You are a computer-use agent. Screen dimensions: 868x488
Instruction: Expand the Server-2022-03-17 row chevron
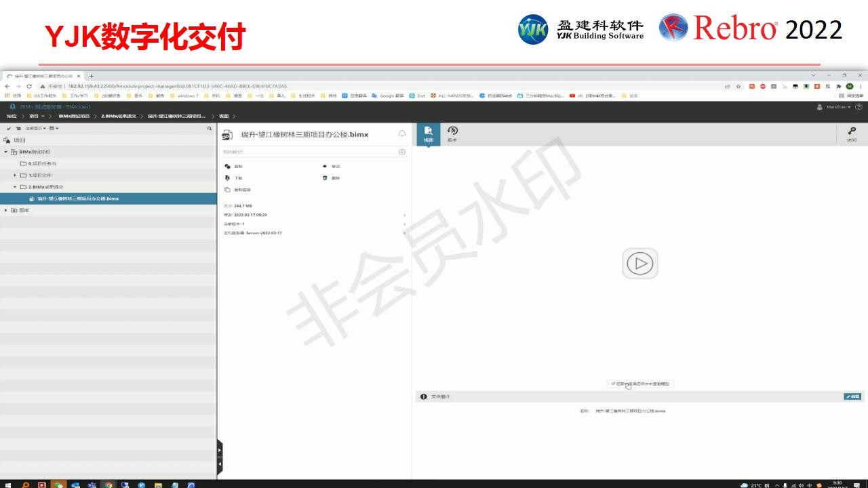tap(405, 233)
